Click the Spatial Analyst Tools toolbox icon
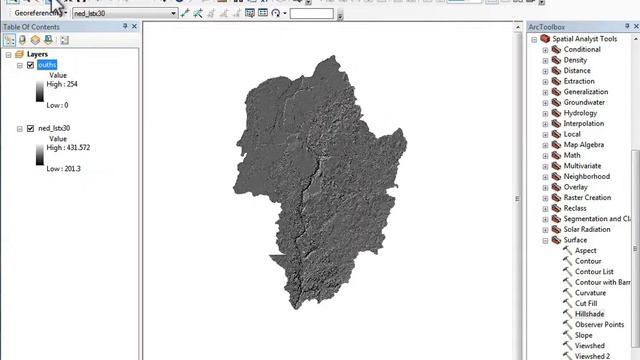The height and width of the screenshot is (360, 640). coord(545,39)
